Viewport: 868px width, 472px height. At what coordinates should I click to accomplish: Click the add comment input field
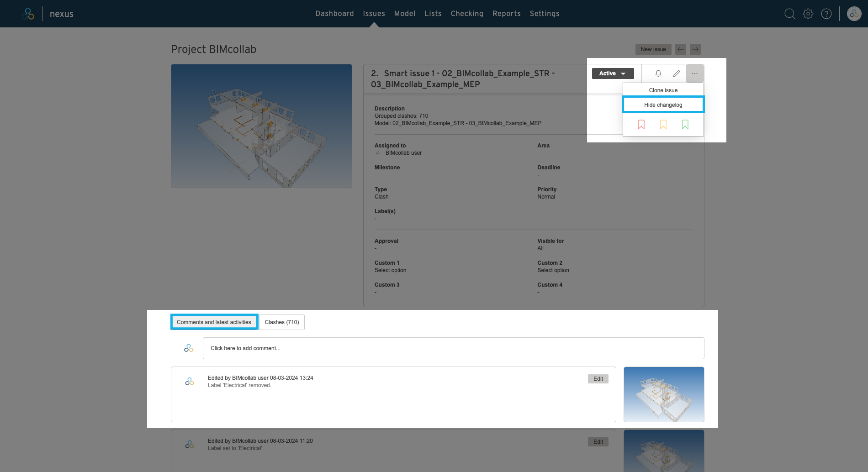pos(454,348)
